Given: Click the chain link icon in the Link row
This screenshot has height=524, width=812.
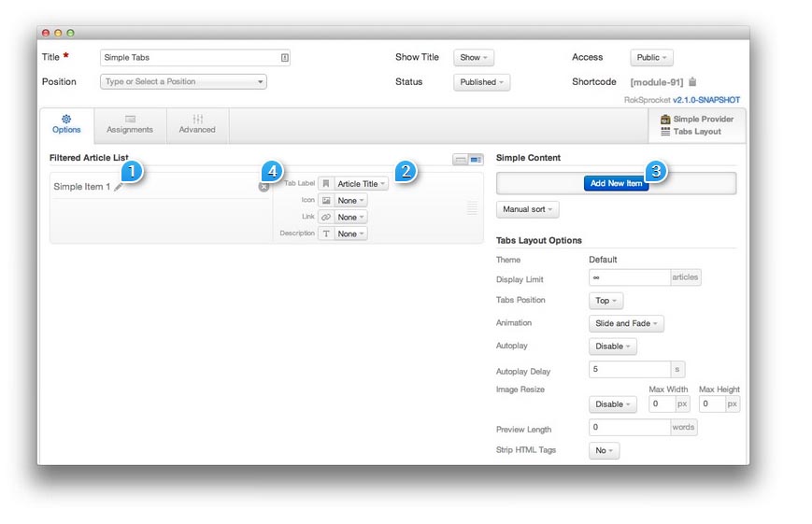Looking at the screenshot, I should pos(326,217).
